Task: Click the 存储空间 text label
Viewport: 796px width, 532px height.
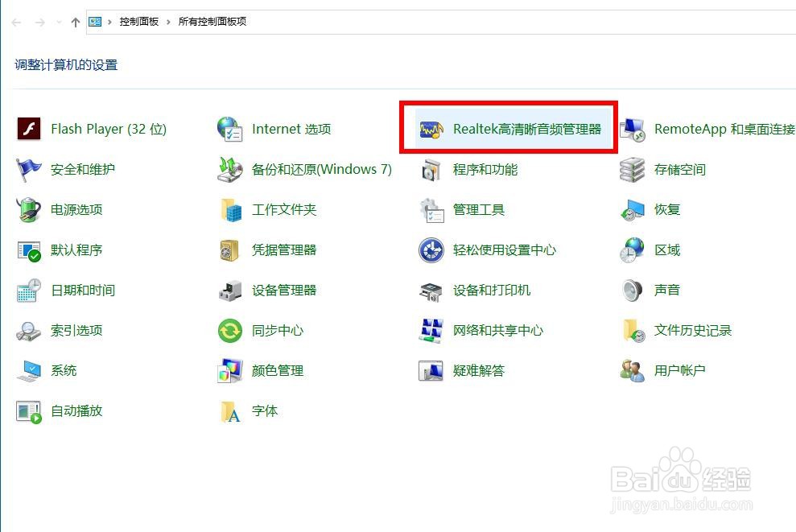Action: click(680, 170)
